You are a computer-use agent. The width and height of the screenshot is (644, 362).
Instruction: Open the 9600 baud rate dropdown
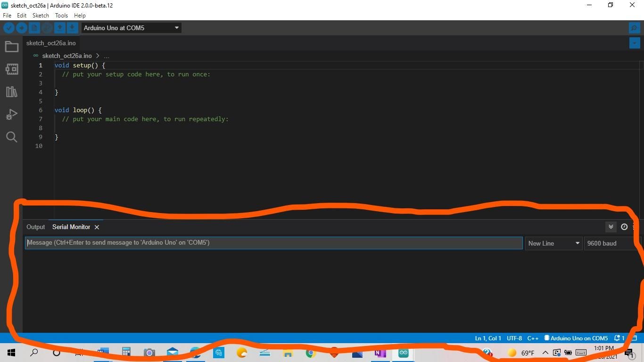coord(608,243)
